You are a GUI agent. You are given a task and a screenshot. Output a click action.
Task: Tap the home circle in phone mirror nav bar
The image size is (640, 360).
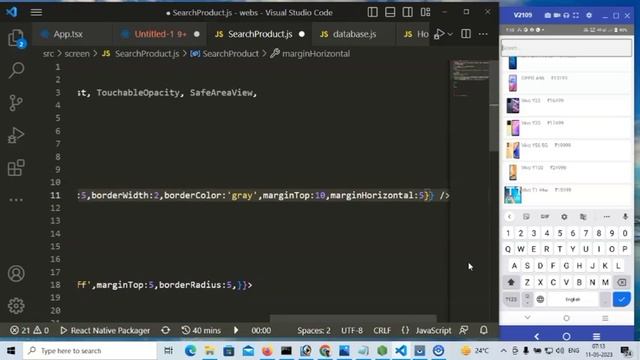click(x=566, y=336)
